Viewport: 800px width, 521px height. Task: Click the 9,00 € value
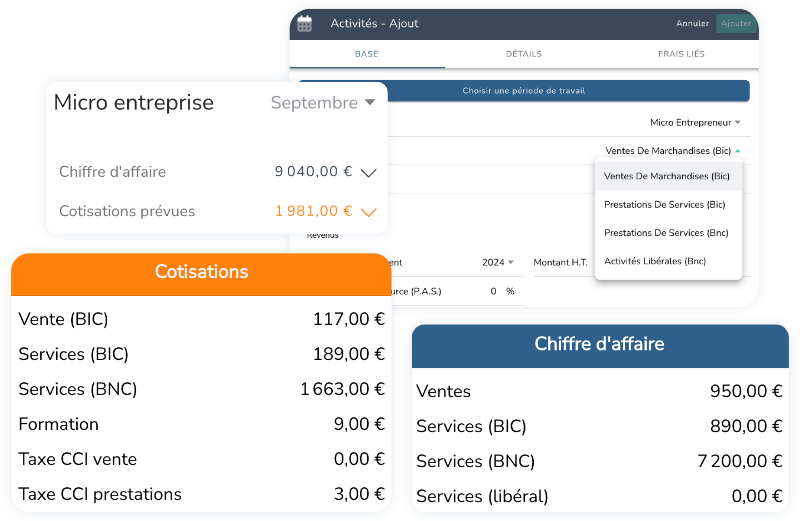[359, 425]
